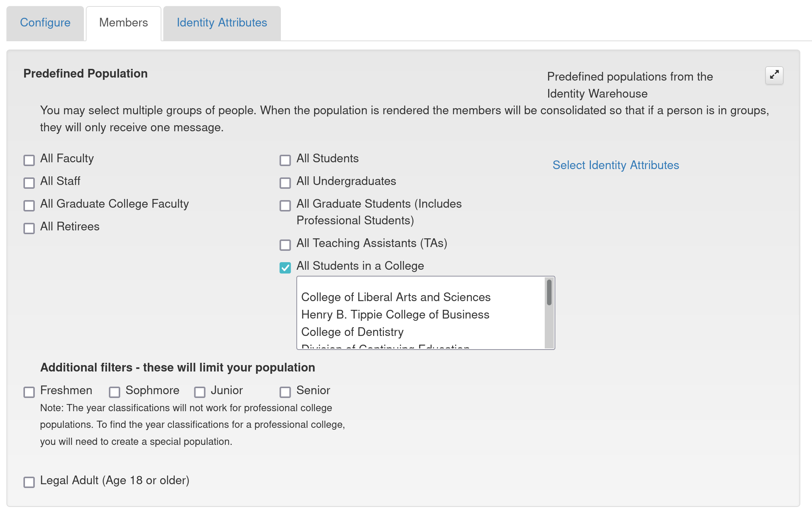
Task: Check All Teaching Assistants (TAs)
Action: [x=285, y=245]
